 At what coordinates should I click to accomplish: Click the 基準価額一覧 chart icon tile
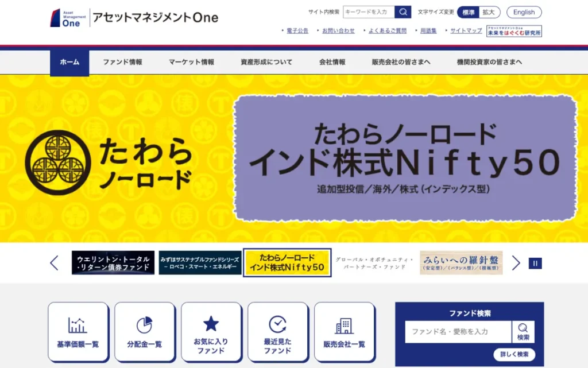point(78,332)
